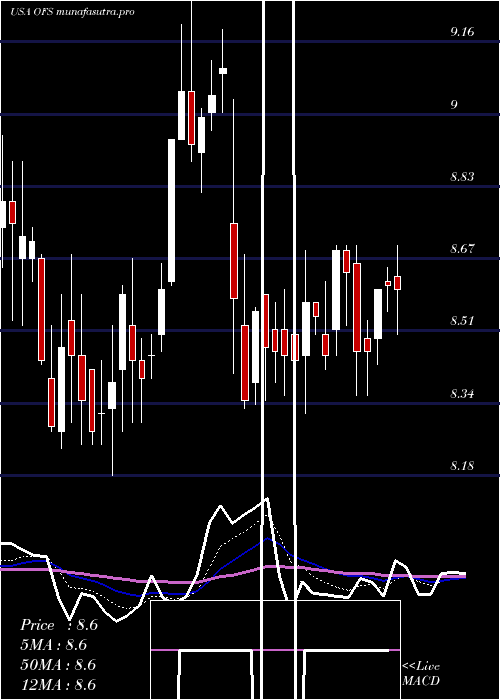Click the 8.67 price axis label
Screen dimensions: 500x700
coord(462,249)
